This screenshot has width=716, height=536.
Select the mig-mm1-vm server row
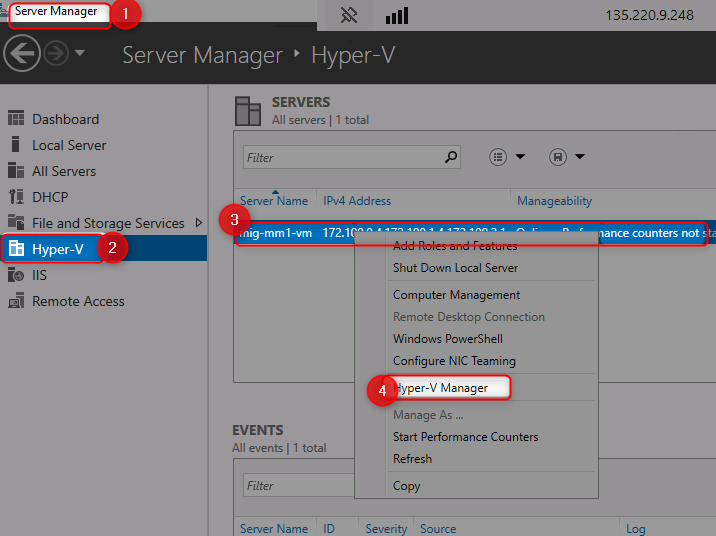[475, 233]
